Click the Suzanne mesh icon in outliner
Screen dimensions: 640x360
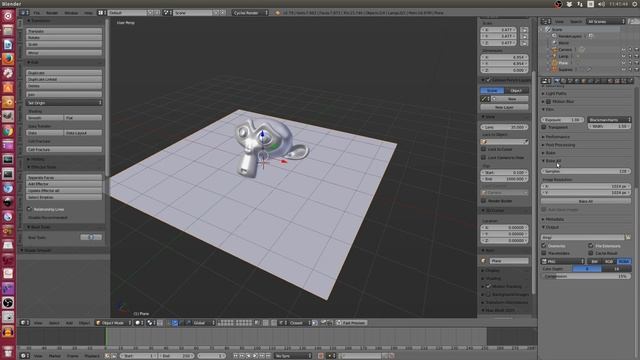[555, 69]
